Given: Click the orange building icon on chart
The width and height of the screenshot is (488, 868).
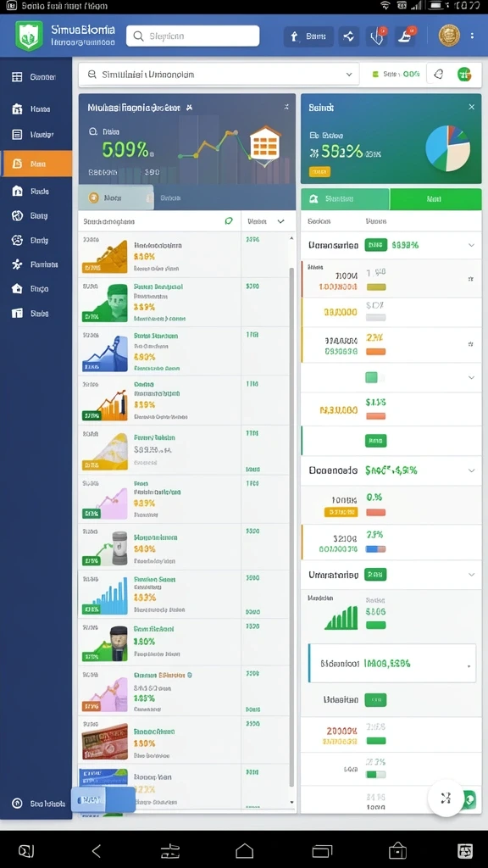Looking at the screenshot, I should tap(265, 143).
